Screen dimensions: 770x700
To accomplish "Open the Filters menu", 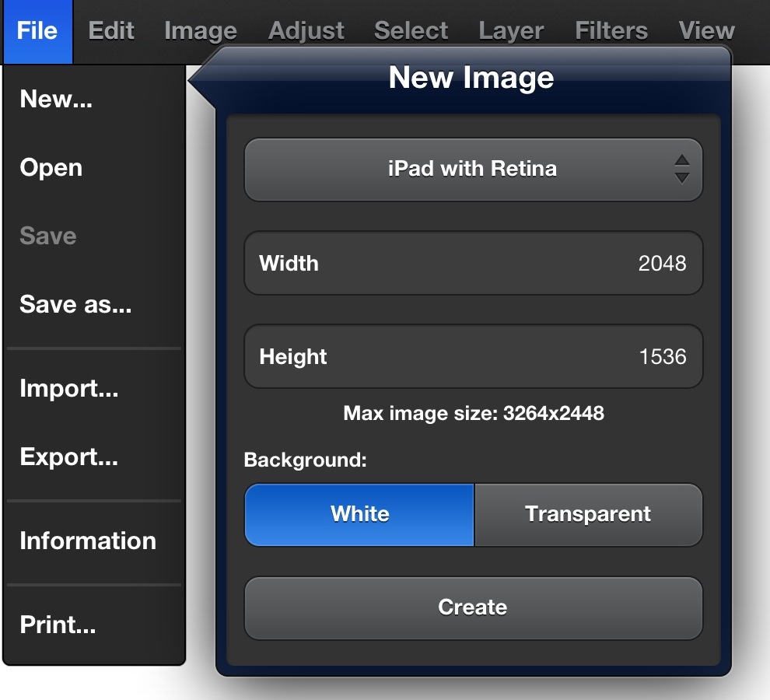I will click(611, 31).
